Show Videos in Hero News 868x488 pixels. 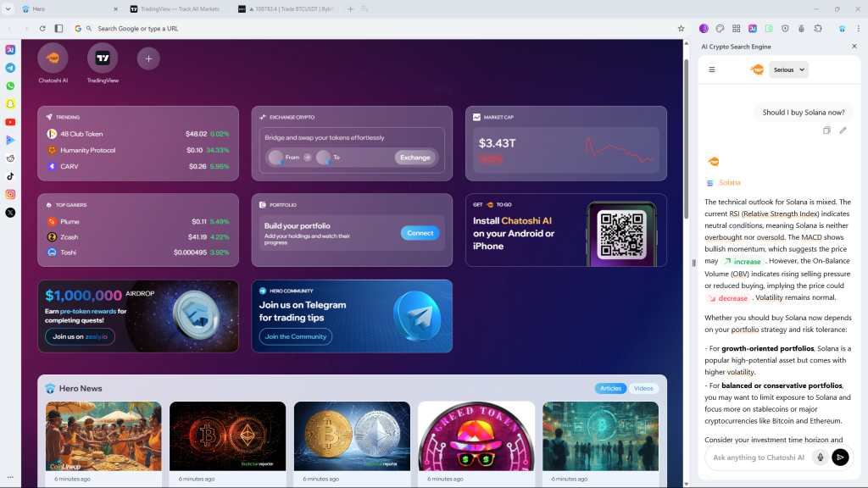(x=643, y=388)
